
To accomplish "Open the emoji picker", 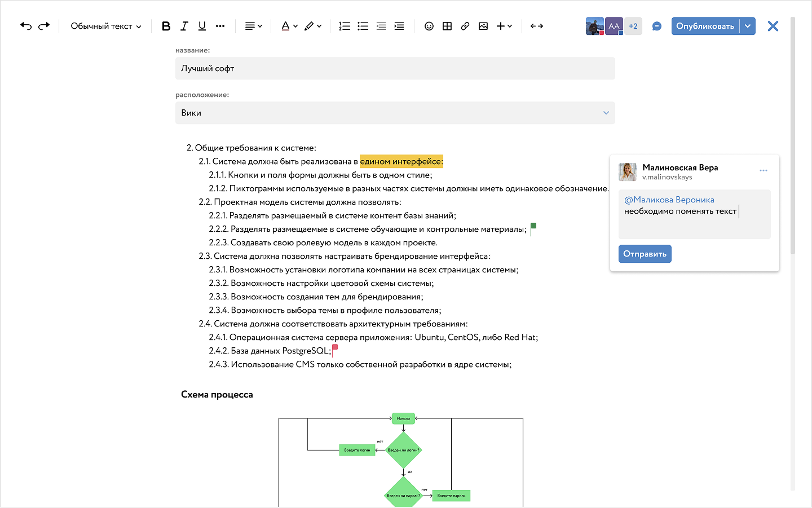I will 429,26.
